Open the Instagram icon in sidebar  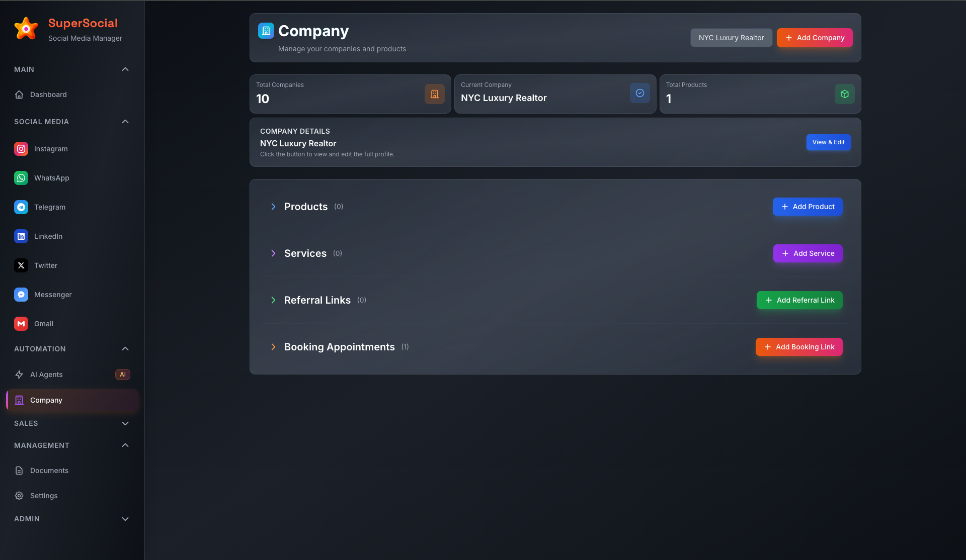(x=21, y=149)
